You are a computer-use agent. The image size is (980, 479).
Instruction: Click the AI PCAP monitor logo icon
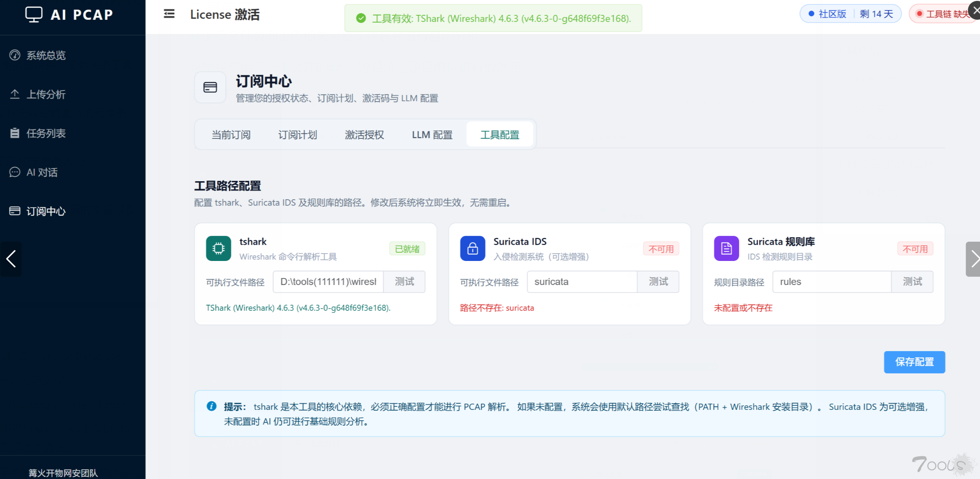(x=34, y=14)
